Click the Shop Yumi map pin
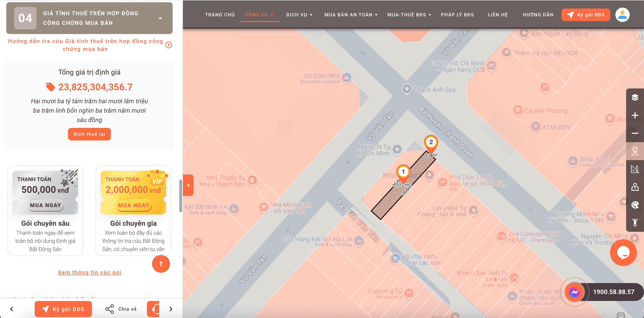644x318 pixels. tap(573, 161)
